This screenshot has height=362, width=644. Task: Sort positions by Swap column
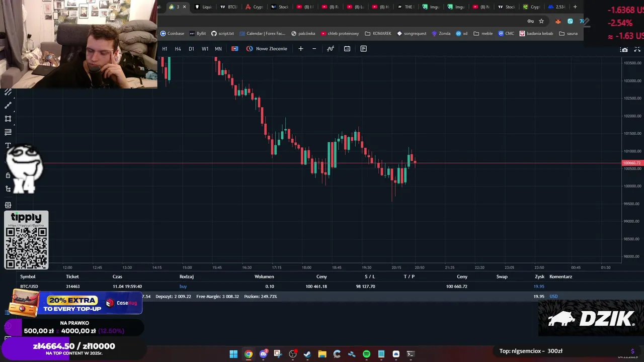tap(502, 277)
